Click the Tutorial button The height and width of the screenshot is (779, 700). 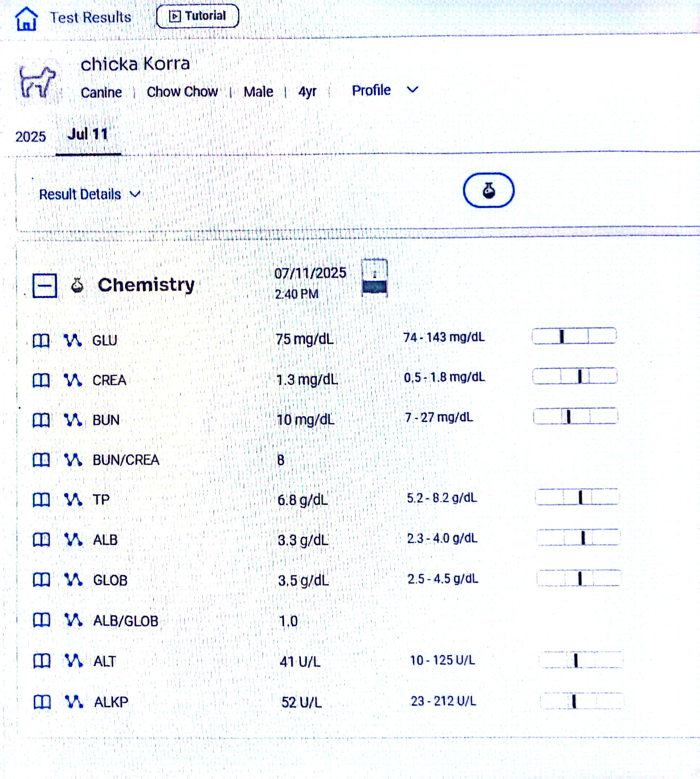pyautogui.click(x=197, y=16)
